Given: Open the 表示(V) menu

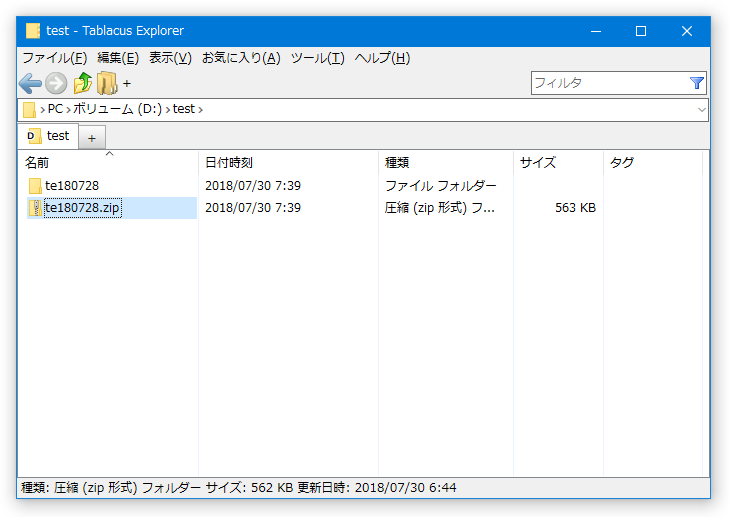Looking at the screenshot, I should (170, 58).
